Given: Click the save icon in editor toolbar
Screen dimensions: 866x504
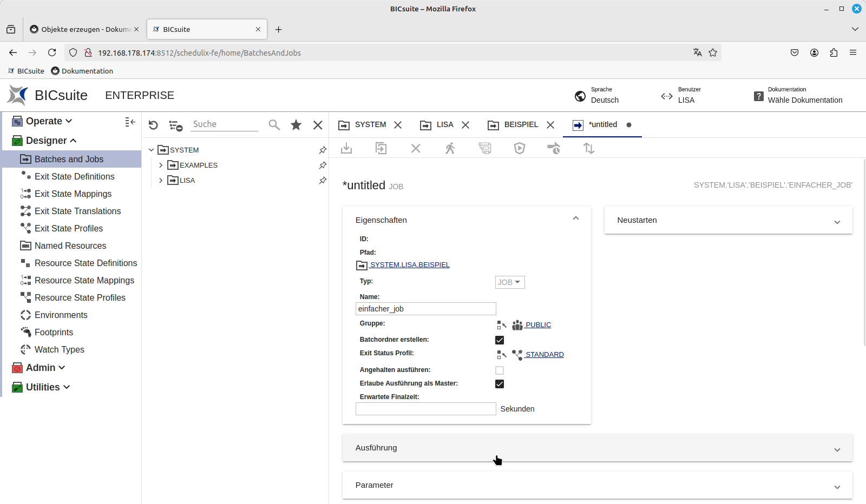Looking at the screenshot, I should coord(346,148).
